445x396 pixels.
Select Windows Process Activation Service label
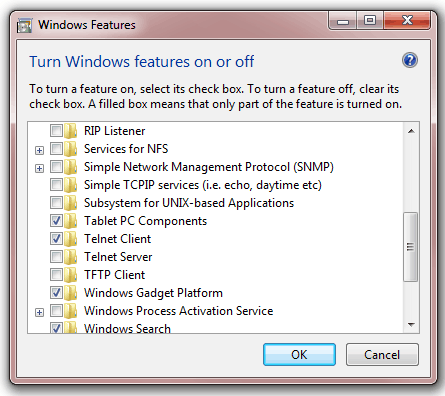[x=179, y=311]
